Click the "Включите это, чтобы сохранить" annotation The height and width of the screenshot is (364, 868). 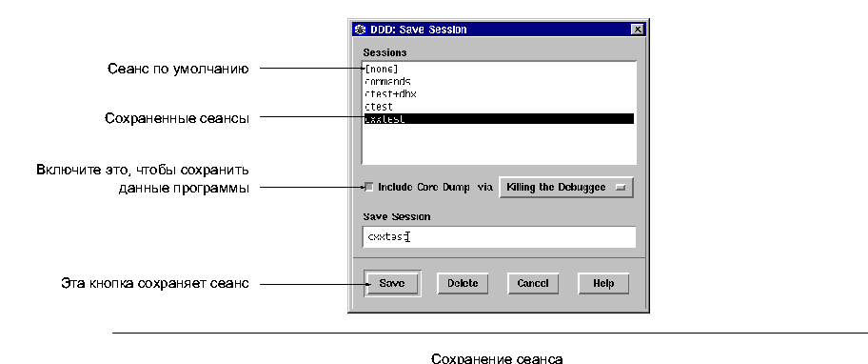(143, 170)
